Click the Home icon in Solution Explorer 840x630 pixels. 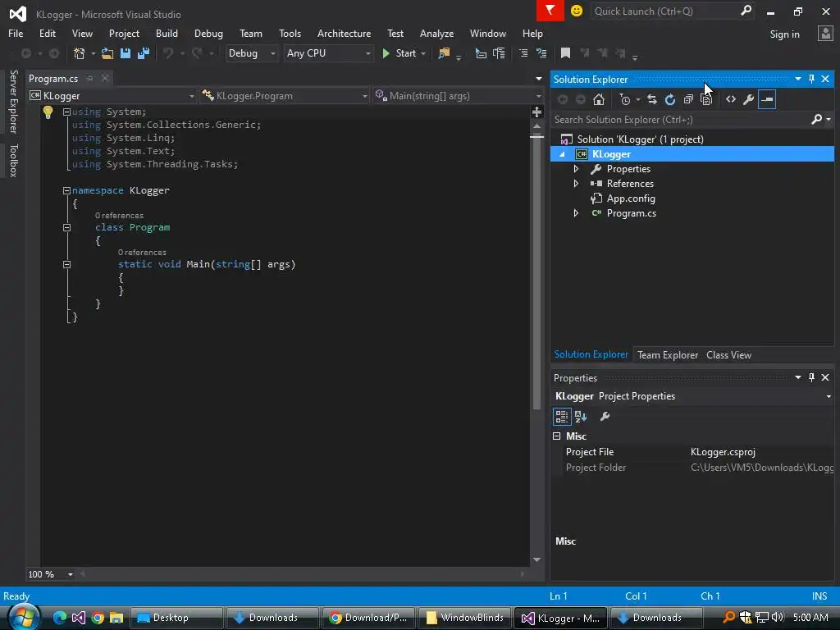click(x=598, y=99)
